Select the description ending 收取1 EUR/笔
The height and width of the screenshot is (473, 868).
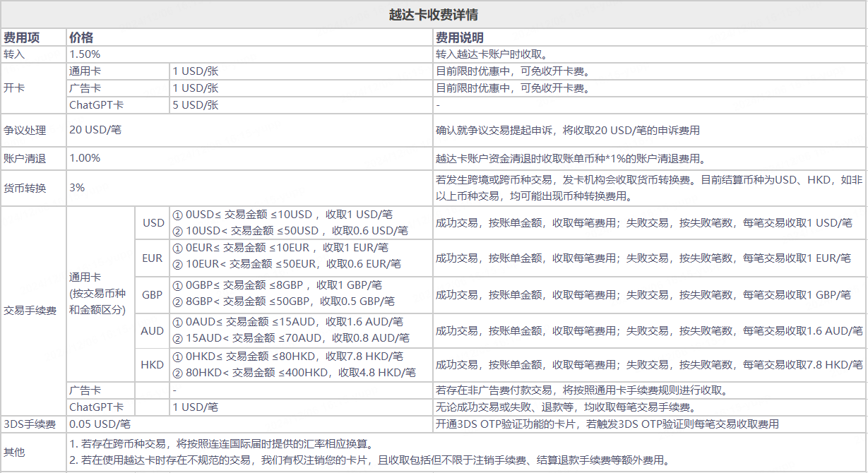643,258
